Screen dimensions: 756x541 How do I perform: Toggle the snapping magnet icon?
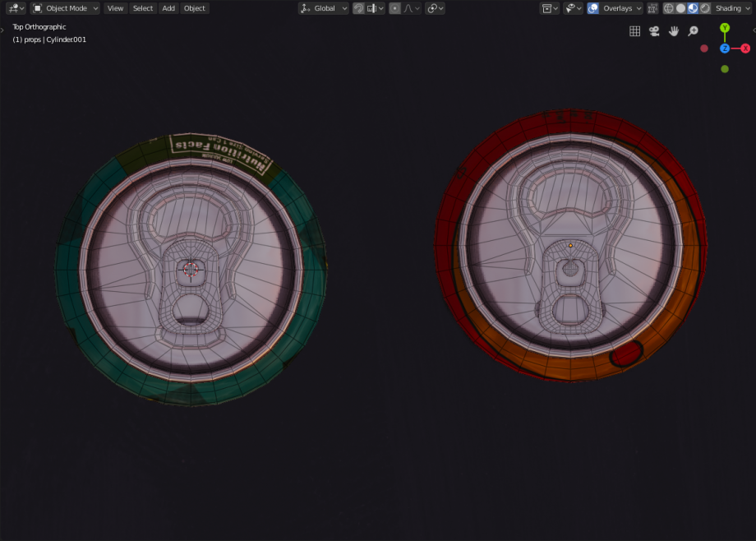[x=359, y=8]
